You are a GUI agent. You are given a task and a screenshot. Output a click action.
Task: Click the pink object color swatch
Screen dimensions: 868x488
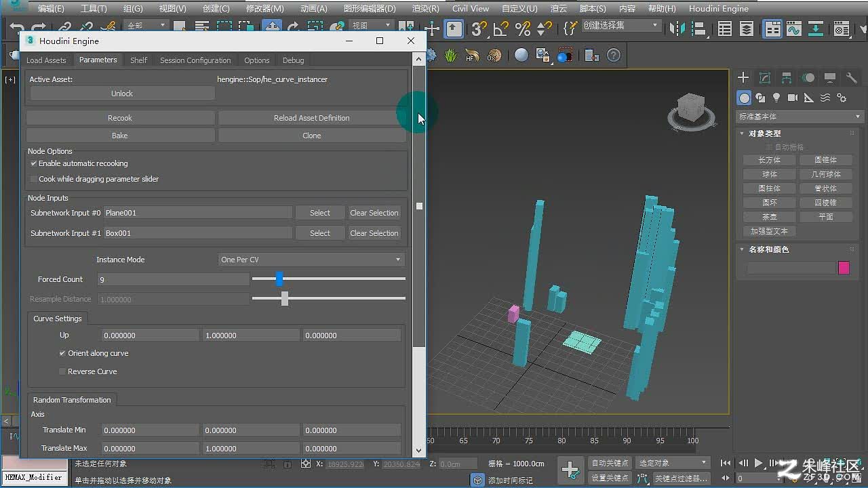[844, 268]
